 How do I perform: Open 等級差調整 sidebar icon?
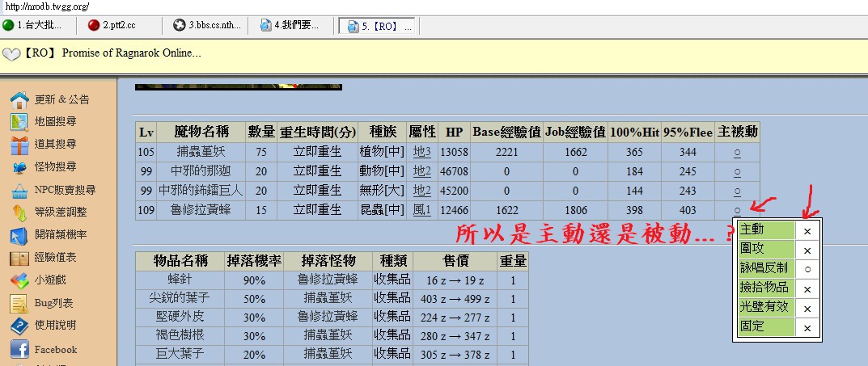20,212
